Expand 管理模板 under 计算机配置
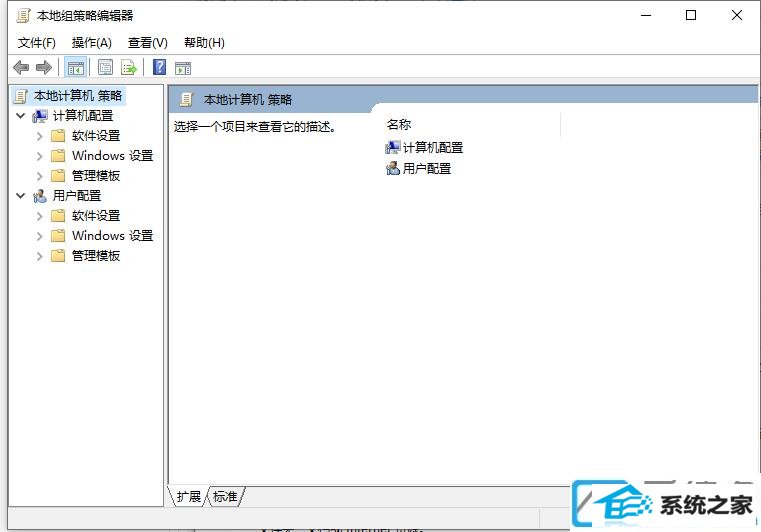The image size is (761, 532). (40, 176)
